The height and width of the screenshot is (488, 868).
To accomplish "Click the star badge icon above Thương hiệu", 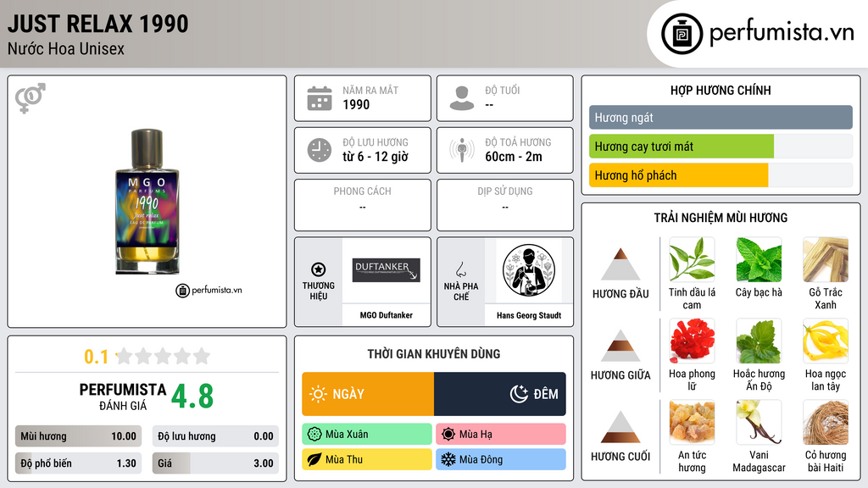I will click(x=319, y=269).
